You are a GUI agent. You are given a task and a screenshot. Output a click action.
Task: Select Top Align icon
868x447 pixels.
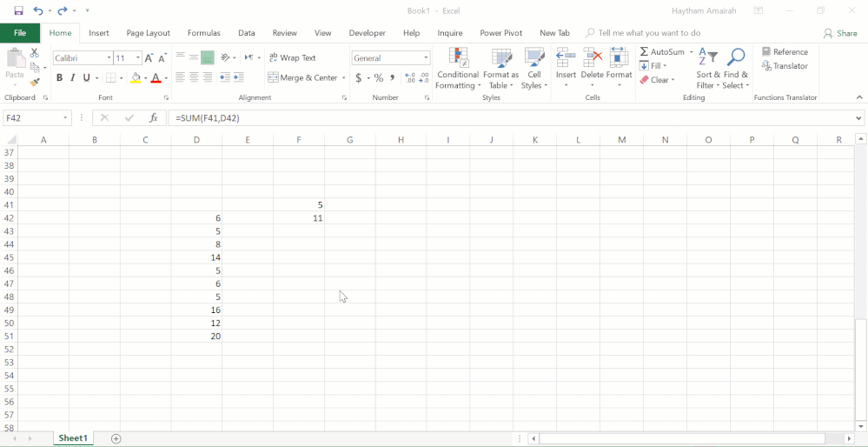tap(181, 57)
